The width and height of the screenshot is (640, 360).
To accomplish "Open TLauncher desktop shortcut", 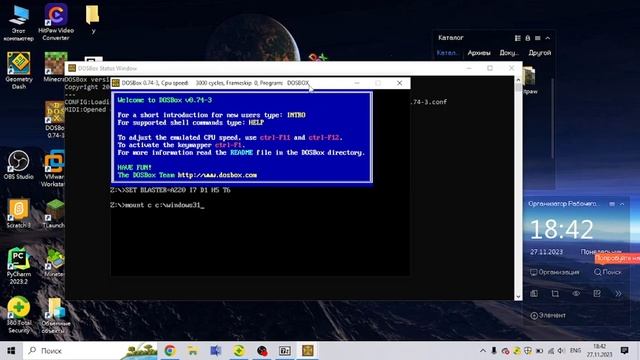I will coord(54,213).
